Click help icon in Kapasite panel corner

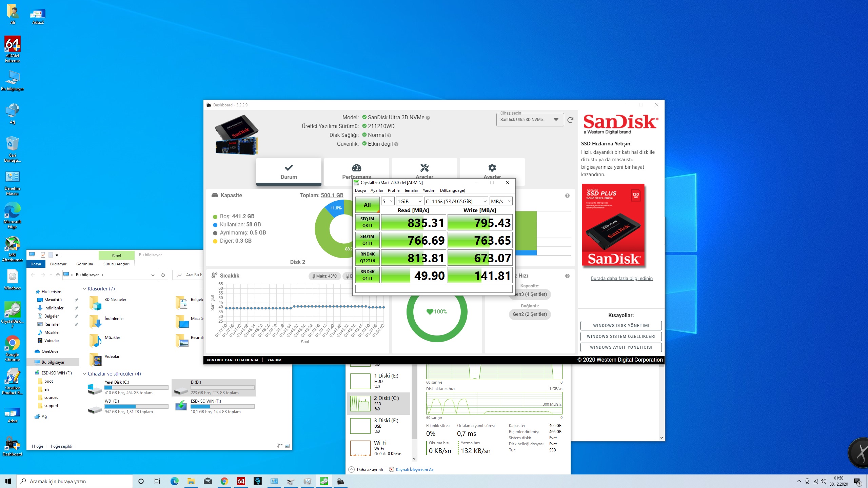tap(567, 196)
